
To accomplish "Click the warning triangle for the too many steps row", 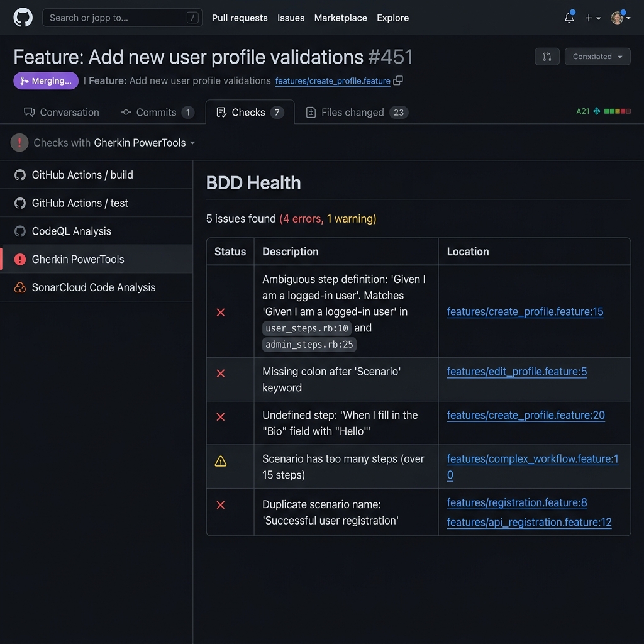I will coord(221,461).
